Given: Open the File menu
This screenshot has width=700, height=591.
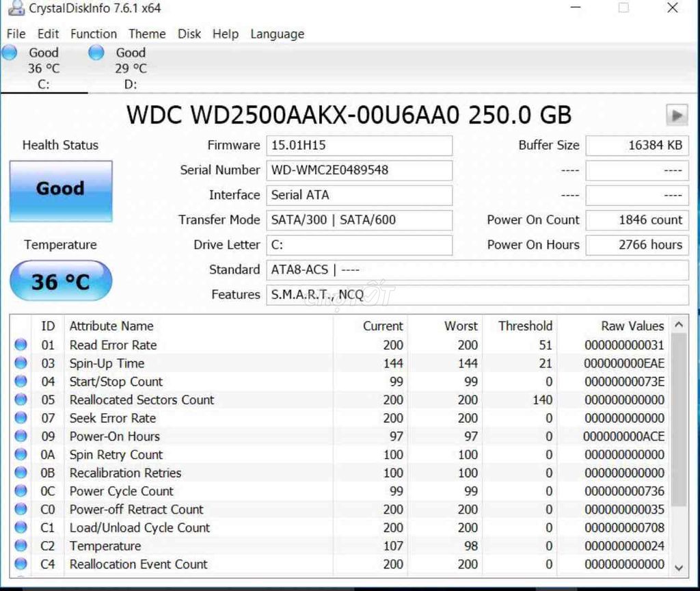Looking at the screenshot, I should [16, 34].
